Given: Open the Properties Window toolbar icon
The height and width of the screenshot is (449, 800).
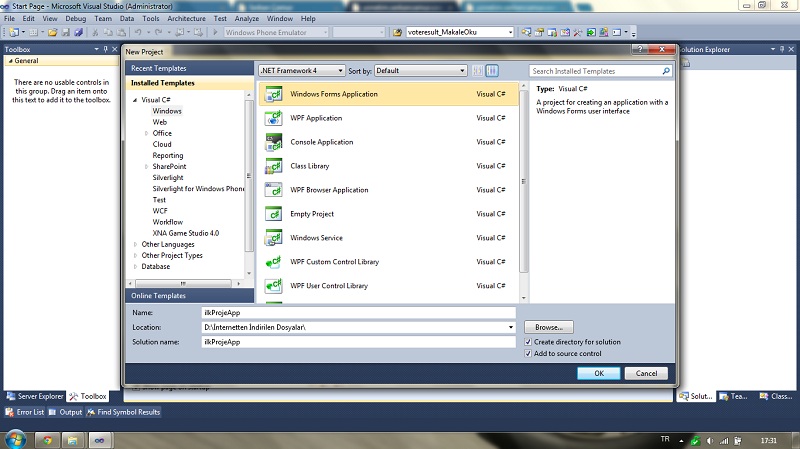Looking at the screenshot, I should pyautogui.click(x=539, y=32).
